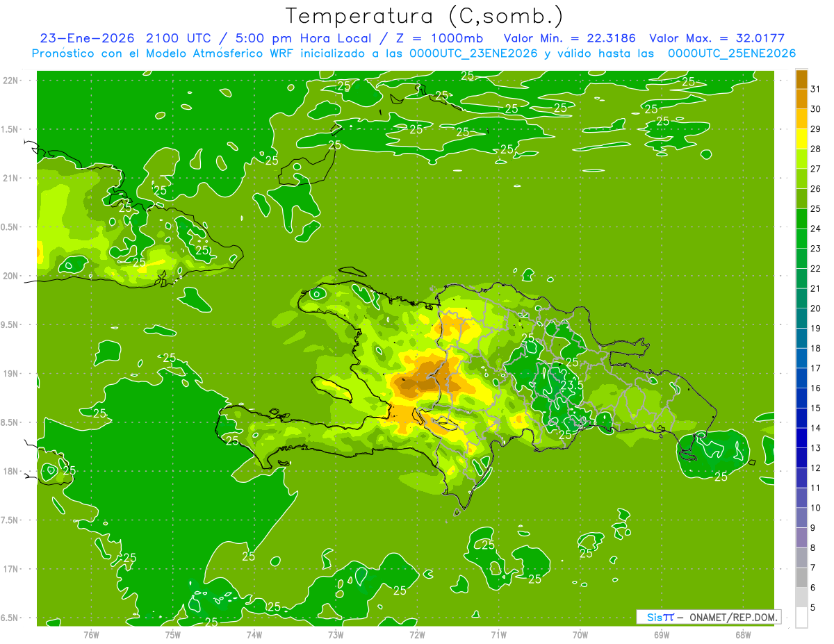Click the '20' colorbar label
The width and height of the screenshot is (834, 644).
point(816,308)
